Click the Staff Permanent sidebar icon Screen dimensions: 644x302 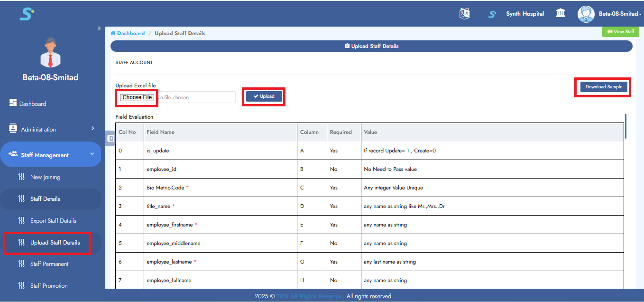point(21,264)
